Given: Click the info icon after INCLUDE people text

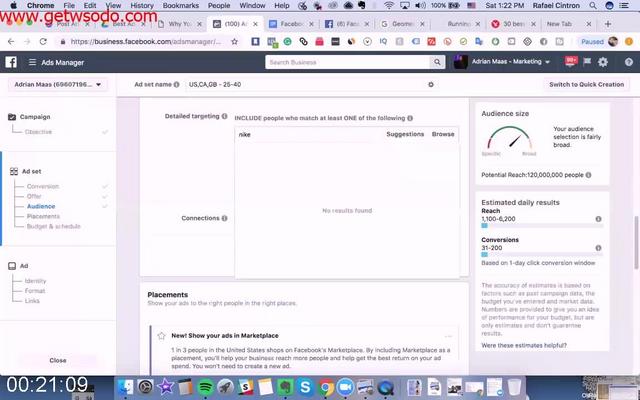Looking at the screenshot, I should click(x=410, y=118).
